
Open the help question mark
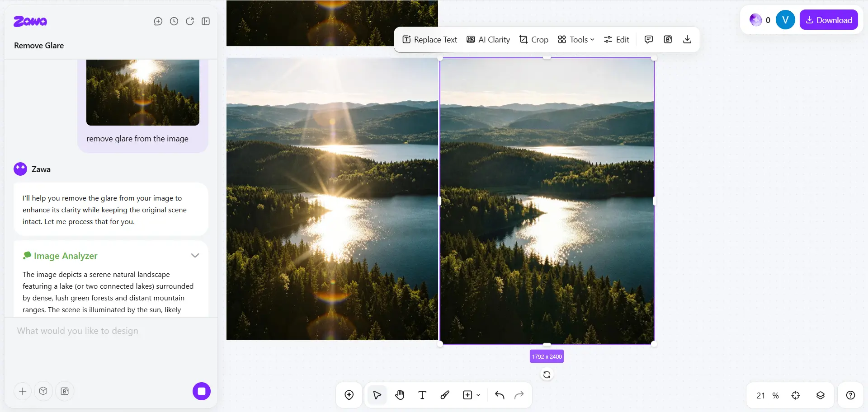[x=850, y=395]
